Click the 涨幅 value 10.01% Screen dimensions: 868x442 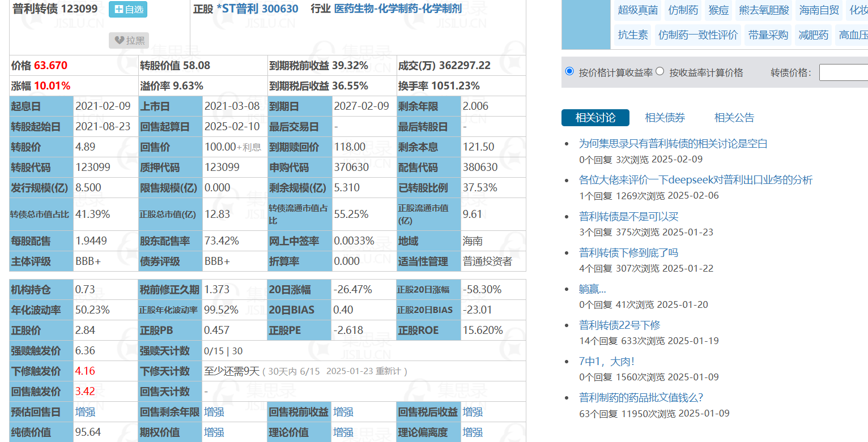pos(52,86)
